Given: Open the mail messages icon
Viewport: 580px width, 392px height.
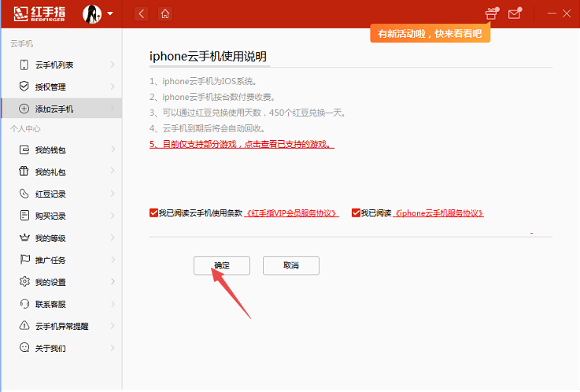Looking at the screenshot, I should 515,13.
